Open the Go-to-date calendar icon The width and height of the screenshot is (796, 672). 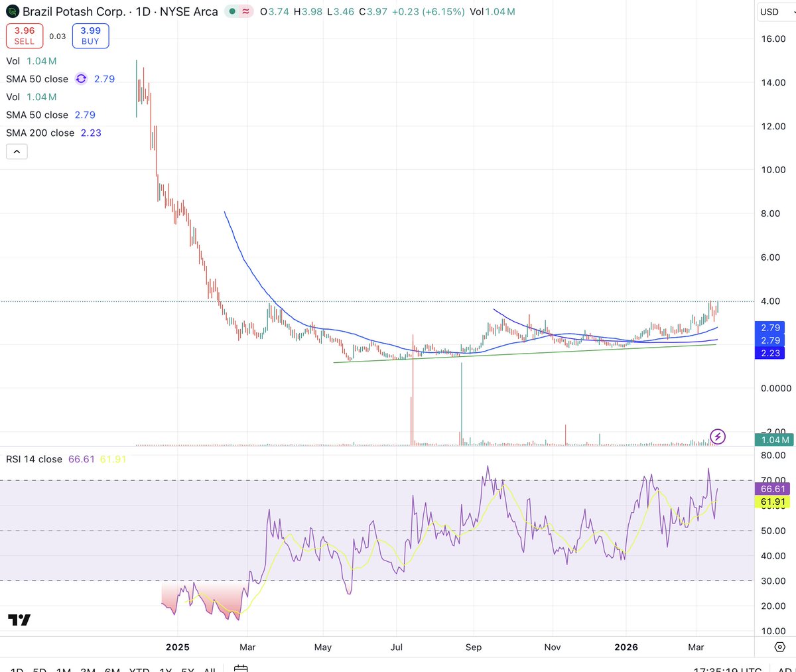click(240, 670)
